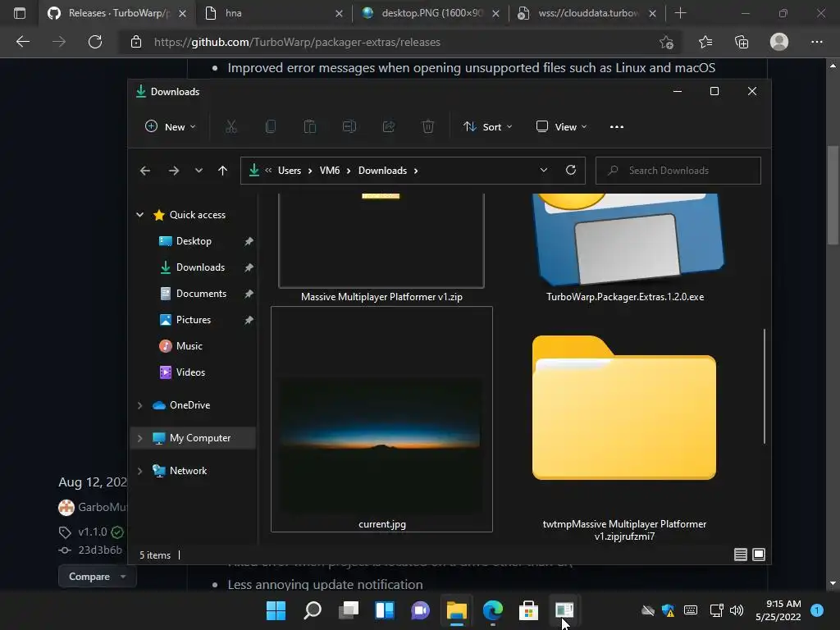Select Videos in navigation pane
Image resolution: width=840 pixels, height=630 pixels.
[x=190, y=372]
